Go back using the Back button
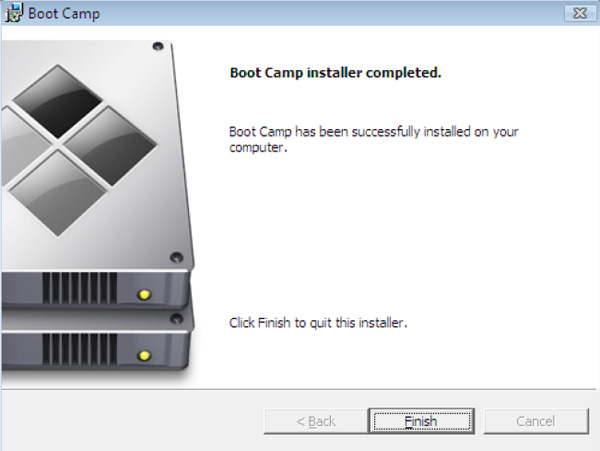The height and width of the screenshot is (451, 600). click(x=316, y=421)
